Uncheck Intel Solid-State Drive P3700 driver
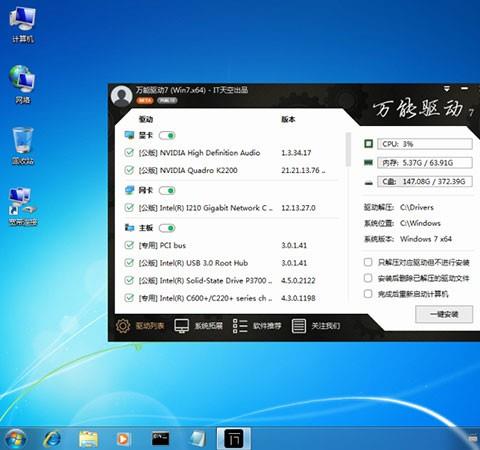480x450 pixels. click(x=129, y=280)
